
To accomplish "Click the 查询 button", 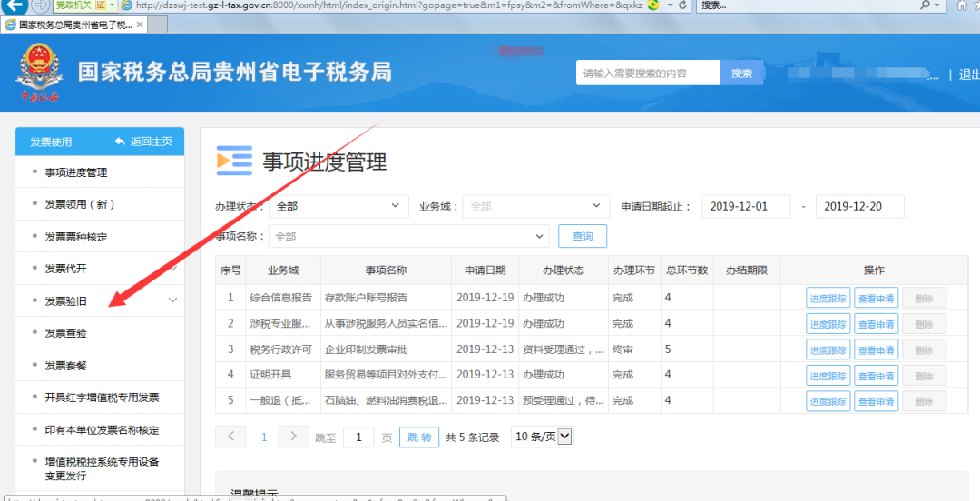I will click(583, 236).
